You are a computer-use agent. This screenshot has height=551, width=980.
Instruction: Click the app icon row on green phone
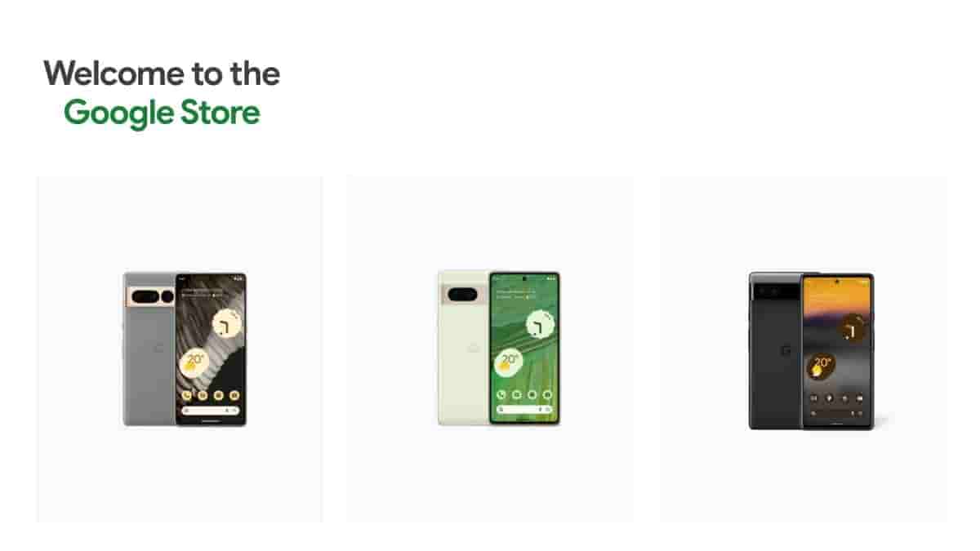click(x=525, y=394)
